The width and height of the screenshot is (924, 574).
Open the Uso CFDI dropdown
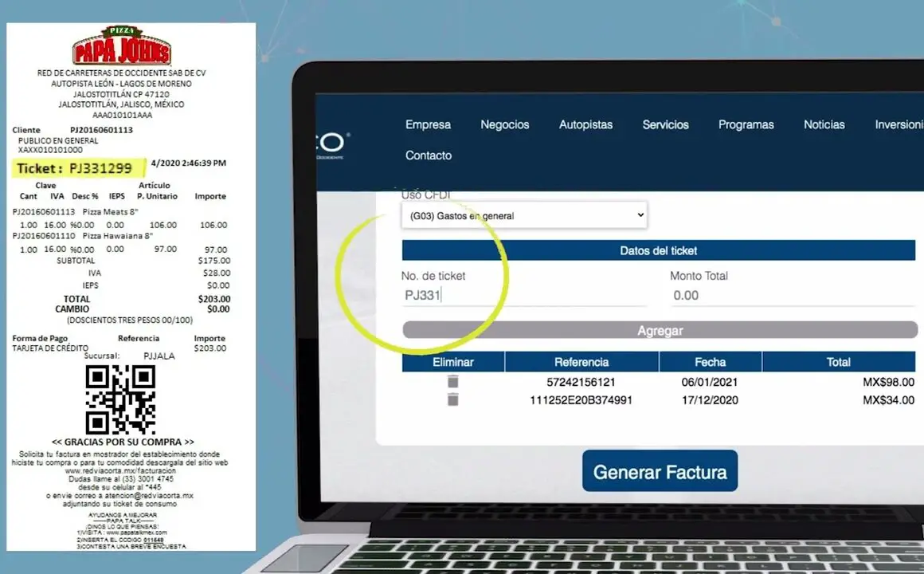pyautogui.click(x=524, y=215)
